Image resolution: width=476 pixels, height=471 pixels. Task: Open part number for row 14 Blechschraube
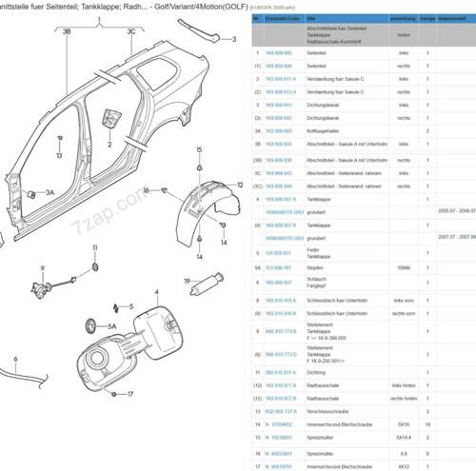pyautogui.click(x=279, y=424)
